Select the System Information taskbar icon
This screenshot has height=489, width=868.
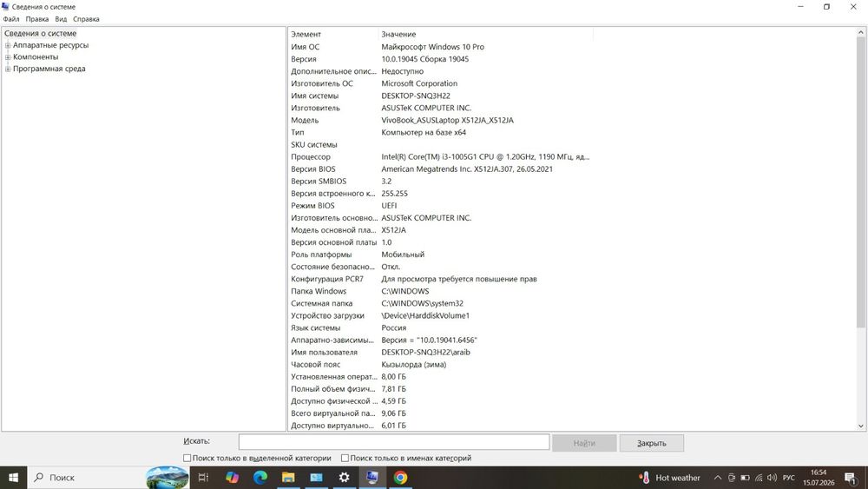(x=372, y=478)
